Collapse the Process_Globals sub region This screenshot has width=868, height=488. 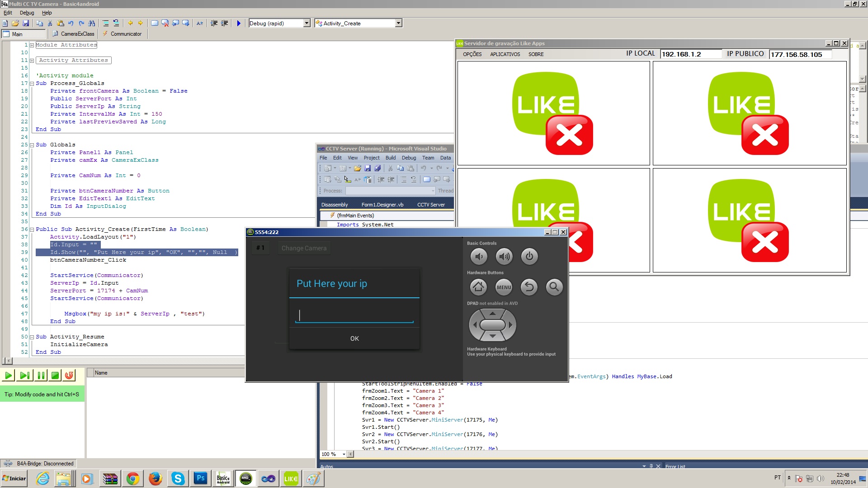point(32,84)
